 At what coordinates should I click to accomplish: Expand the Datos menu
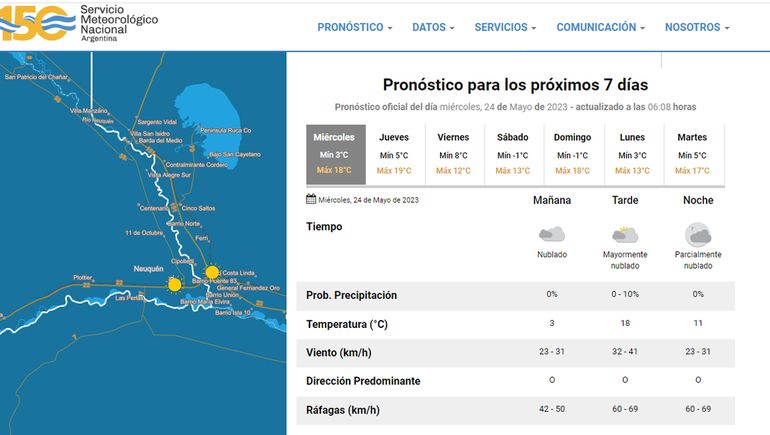tap(433, 27)
